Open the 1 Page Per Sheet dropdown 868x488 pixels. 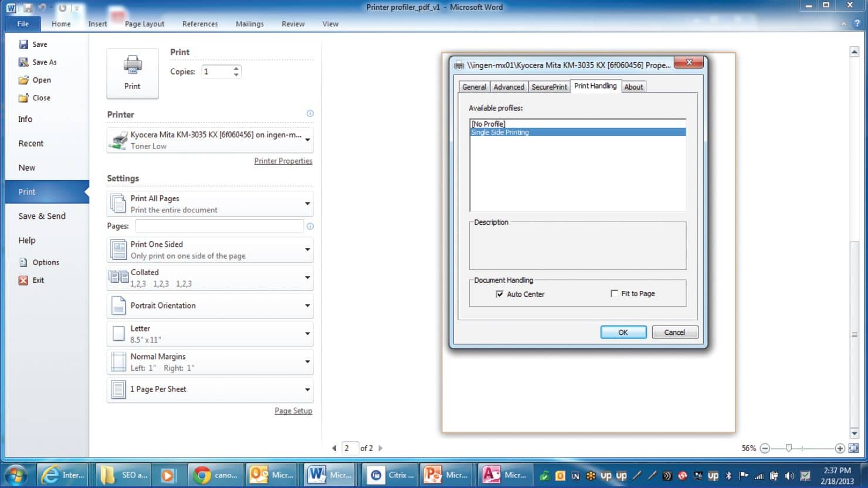pos(210,389)
